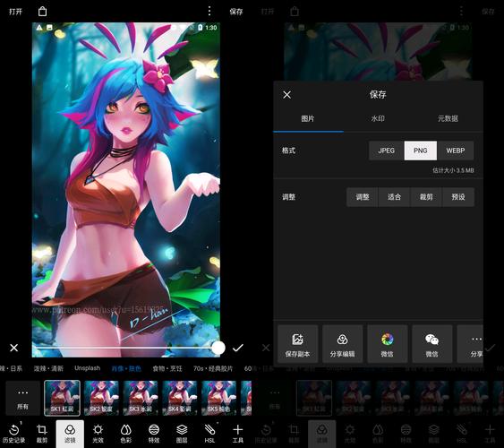This screenshot has width=504, height=448.
Task: Open the HSL adjustment tool
Action: point(209,434)
